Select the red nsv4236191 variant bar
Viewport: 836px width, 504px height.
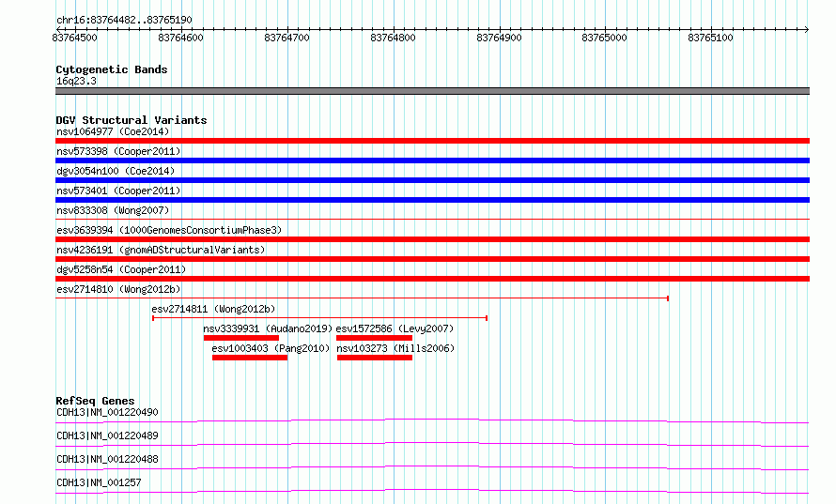click(x=432, y=259)
